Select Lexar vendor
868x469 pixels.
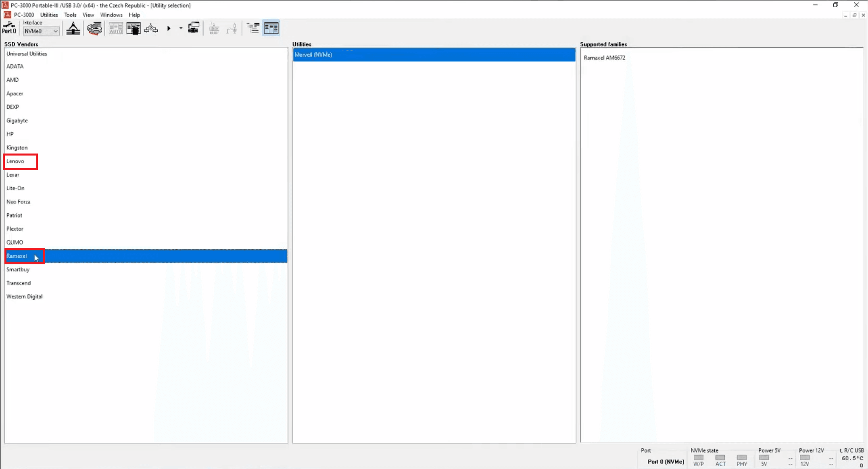146,174
